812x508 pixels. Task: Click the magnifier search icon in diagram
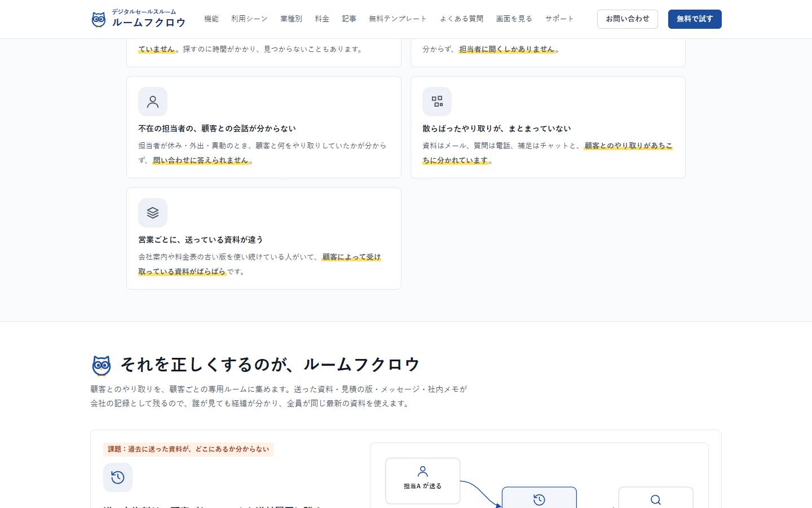click(656, 500)
